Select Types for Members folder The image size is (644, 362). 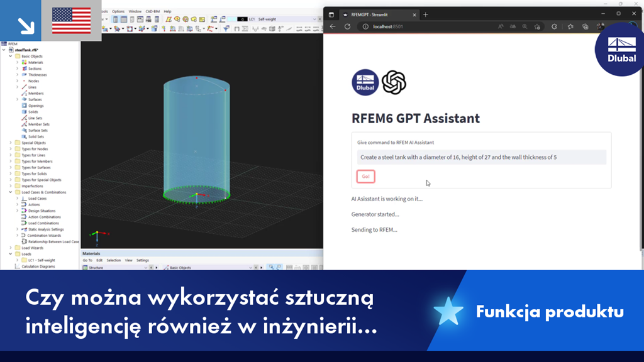pyautogui.click(x=36, y=162)
